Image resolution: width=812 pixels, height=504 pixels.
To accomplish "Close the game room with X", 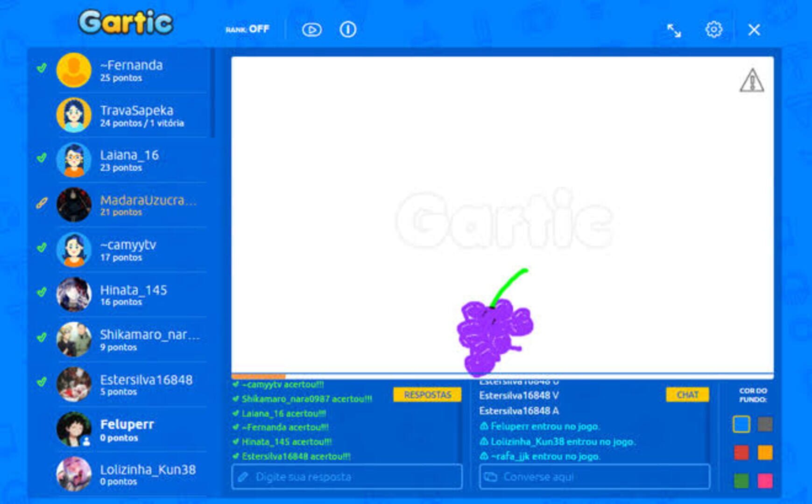I will (x=754, y=30).
